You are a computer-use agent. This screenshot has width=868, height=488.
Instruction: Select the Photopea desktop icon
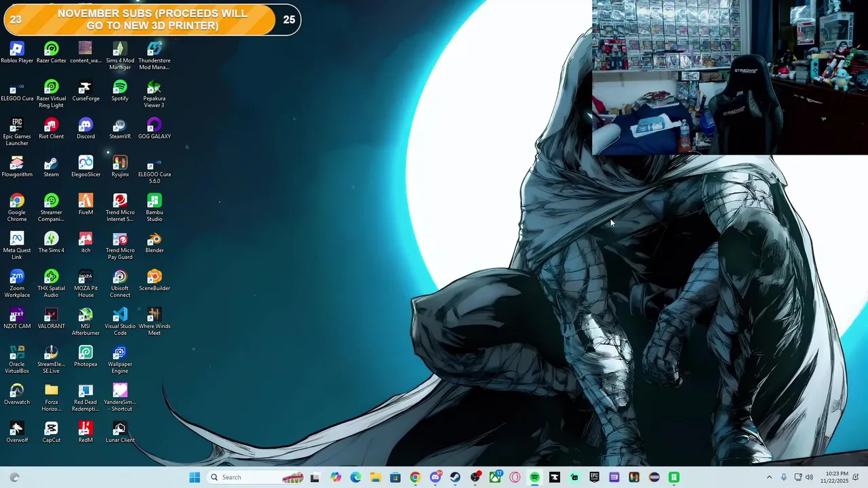click(x=85, y=357)
